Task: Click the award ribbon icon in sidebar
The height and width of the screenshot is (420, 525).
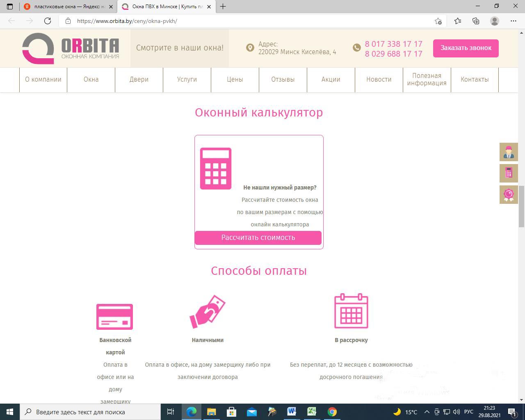Action: click(509, 194)
